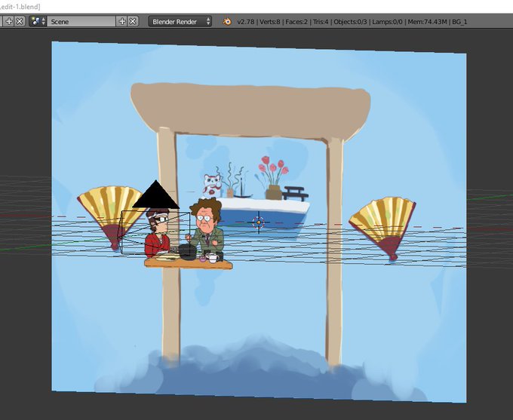
Task: Click the Faces:2 statistic
Action: (296, 22)
